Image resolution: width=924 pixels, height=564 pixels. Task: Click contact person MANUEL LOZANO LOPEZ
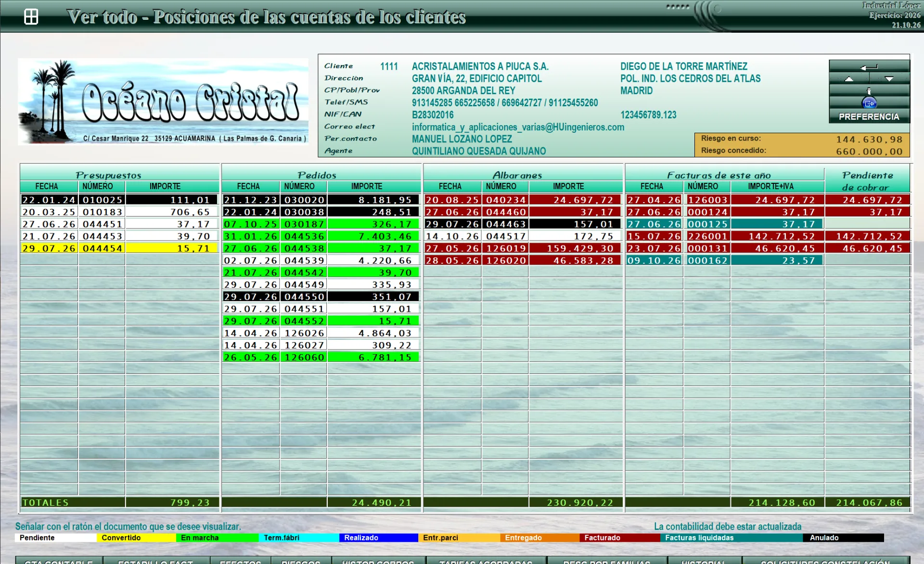pos(462,139)
